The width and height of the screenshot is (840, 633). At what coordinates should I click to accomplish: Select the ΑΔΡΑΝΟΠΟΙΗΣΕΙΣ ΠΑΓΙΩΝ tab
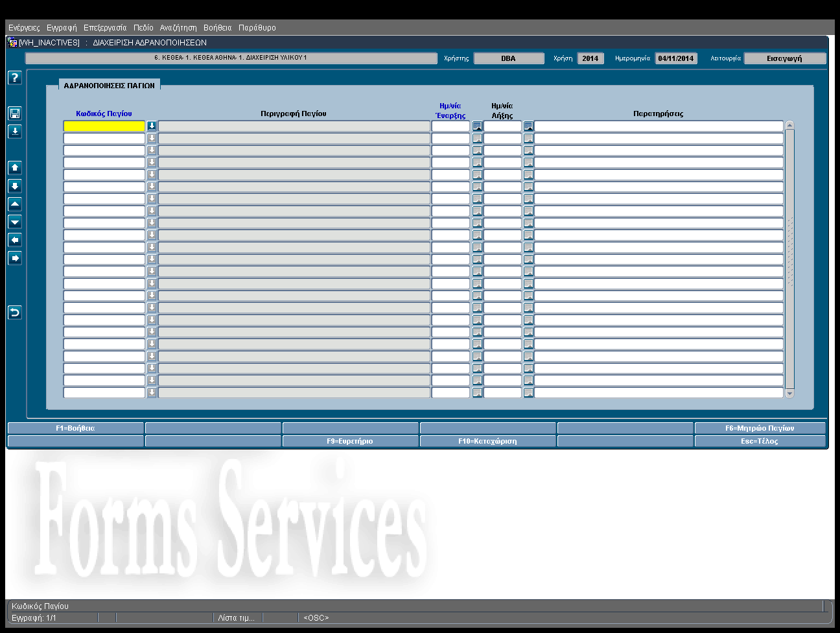tap(110, 85)
